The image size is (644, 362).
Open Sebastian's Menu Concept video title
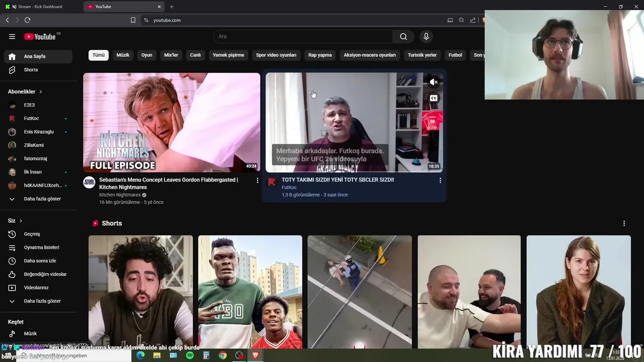pyautogui.click(x=169, y=184)
